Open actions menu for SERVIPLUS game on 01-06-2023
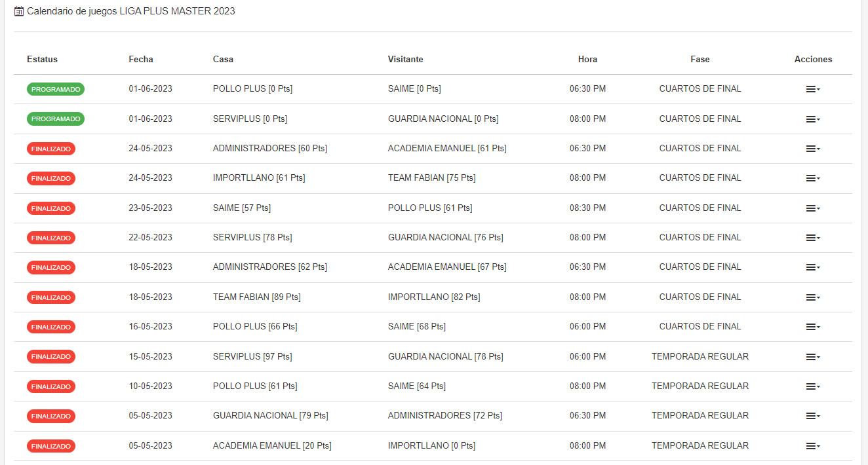 click(813, 119)
